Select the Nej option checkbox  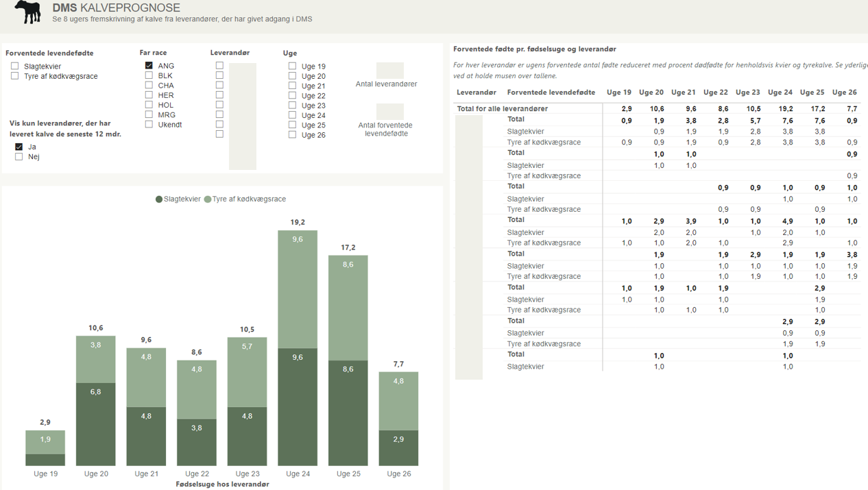coord(19,157)
